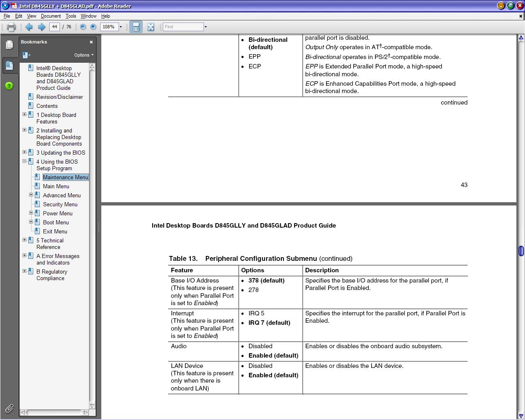The width and height of the screenshot is (525, 420).
Task: Click the Print icon in toolbar
Action: pos(11,27)
